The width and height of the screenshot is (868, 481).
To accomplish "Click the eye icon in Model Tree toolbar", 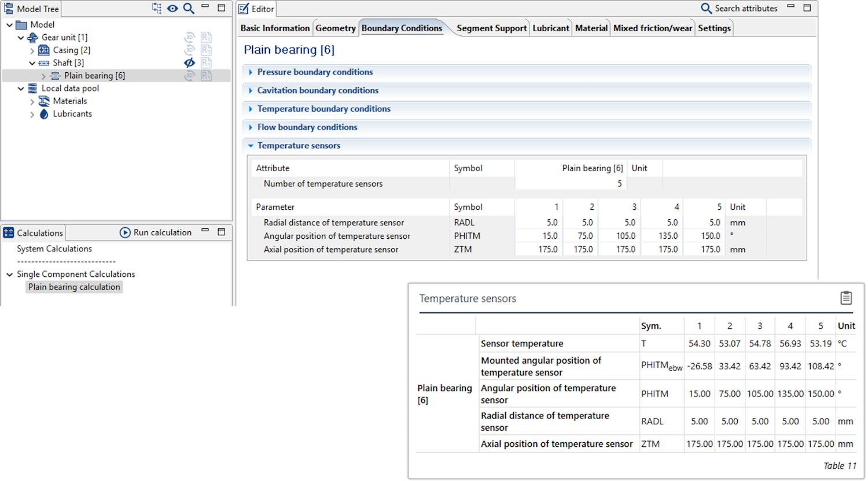I will coord(172,8).
